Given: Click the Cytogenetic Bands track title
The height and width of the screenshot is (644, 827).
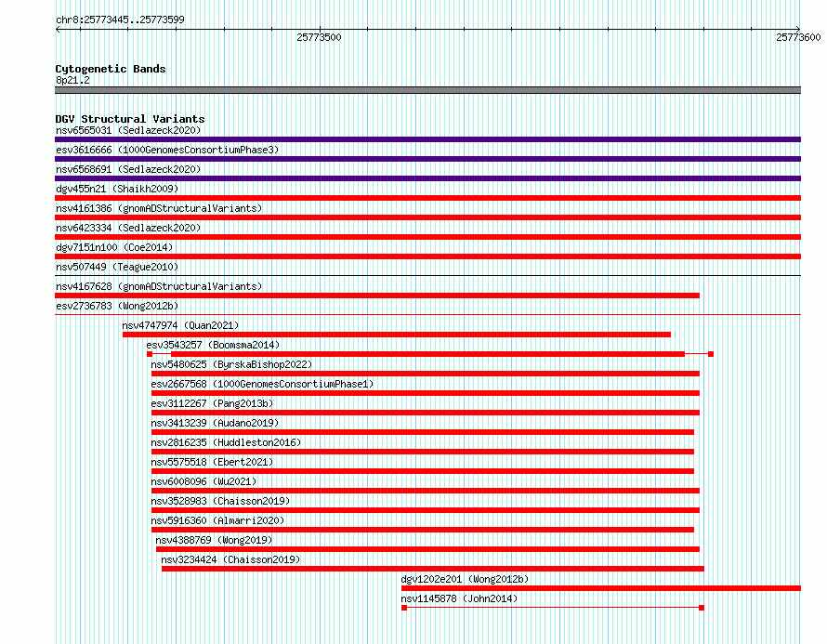Looking at the screenshot, I should (x=111, y=69).
